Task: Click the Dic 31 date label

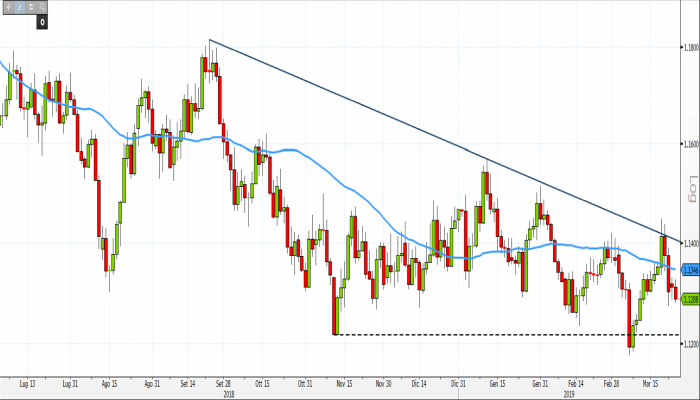Action: [458, 384]
